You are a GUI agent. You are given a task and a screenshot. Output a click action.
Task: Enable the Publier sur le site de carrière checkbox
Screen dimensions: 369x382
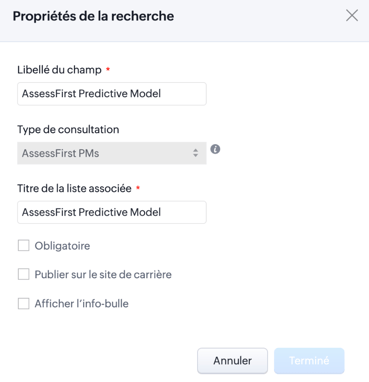(23, 274)
